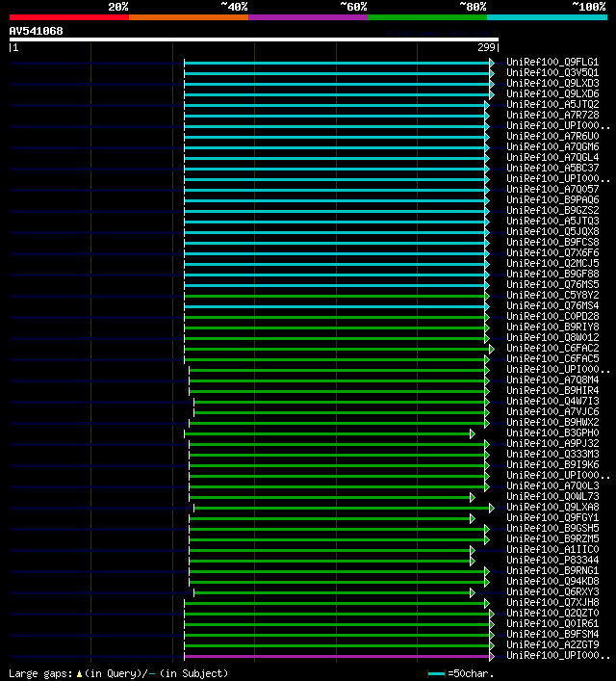Screen dimensions: 616x681
Task: Select hit label UniRef100_A1IIC0
Action: click(x=552, y=549)
